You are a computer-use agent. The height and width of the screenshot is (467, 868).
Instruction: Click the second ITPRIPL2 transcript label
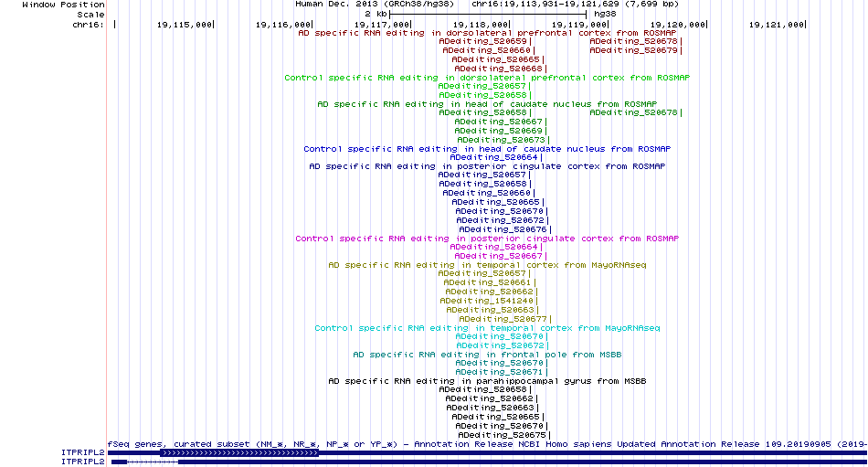point(83,462)
